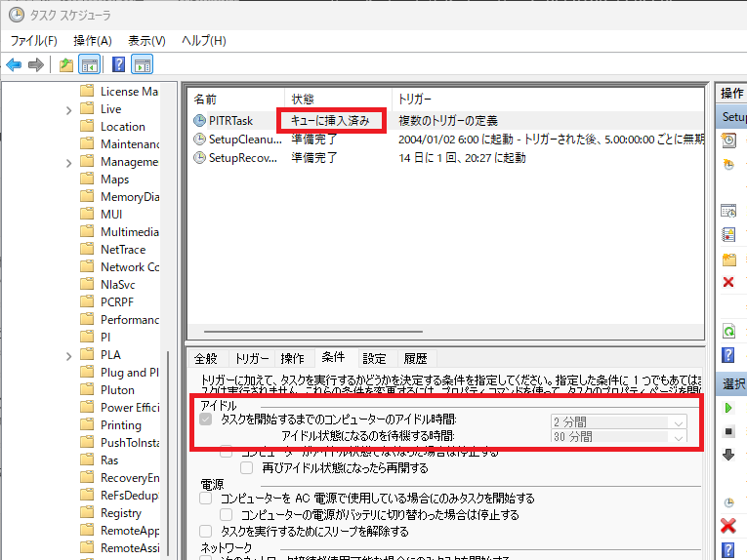
Task: Select the SetupCleanu... task row
Action: tap(445, 140)
